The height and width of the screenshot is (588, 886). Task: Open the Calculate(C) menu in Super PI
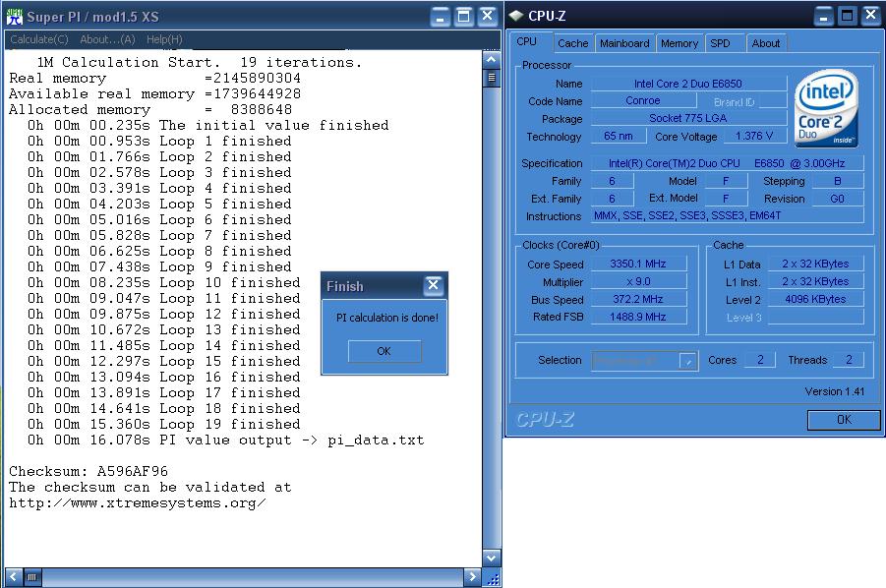pyautogui.click(x=39, y=39)
